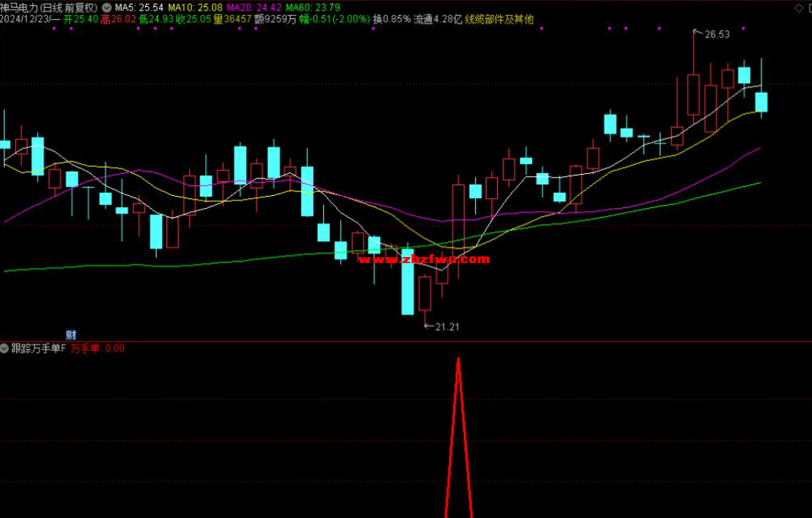Viewport: 812px width, 518px height.
Task: Click the MA60: 23.79 label
Action: (x=313, y=8)
